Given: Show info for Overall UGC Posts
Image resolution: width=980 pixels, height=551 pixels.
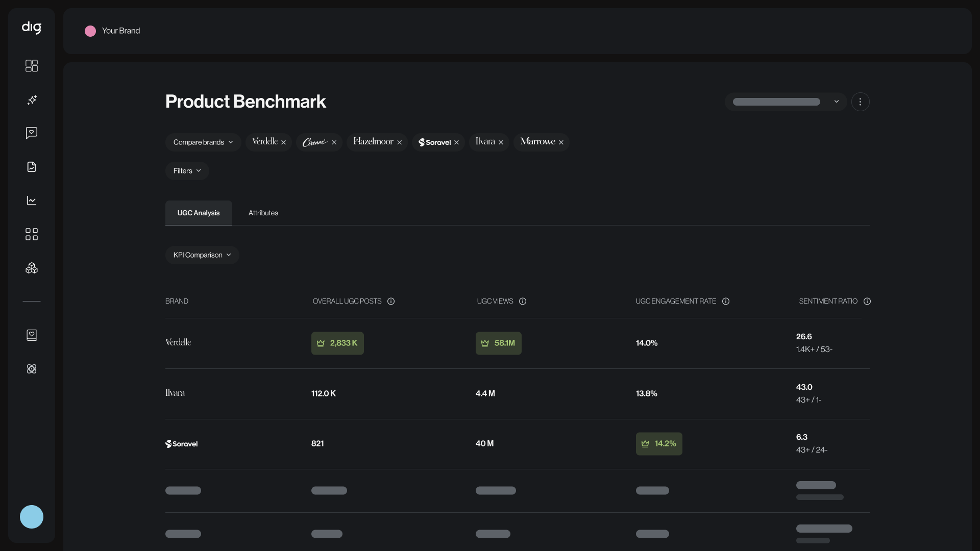Looking at the screenshot, I should (x=391, y=302).
